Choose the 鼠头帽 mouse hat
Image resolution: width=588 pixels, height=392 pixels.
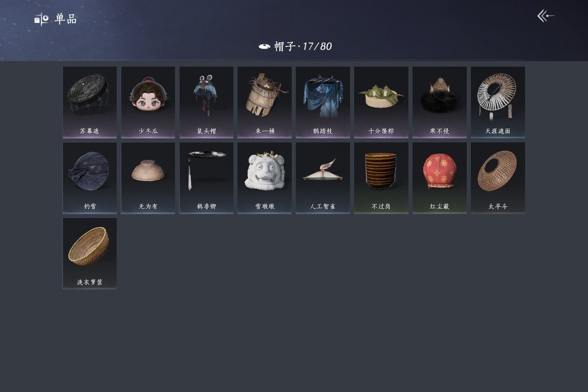206,102
